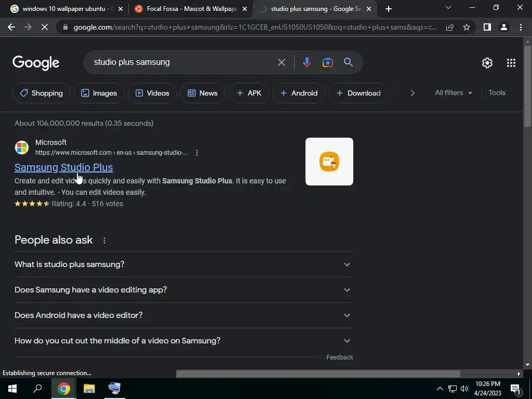Open the remote desktop taskbar app
This screenshot has height=399, width=532.
(114, 389)
